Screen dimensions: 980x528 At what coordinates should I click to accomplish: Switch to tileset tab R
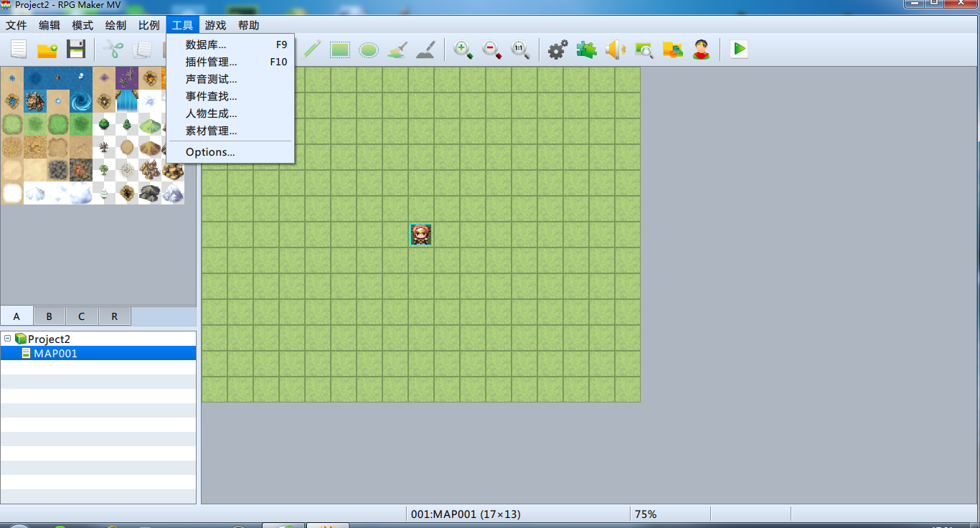(115, 316)
